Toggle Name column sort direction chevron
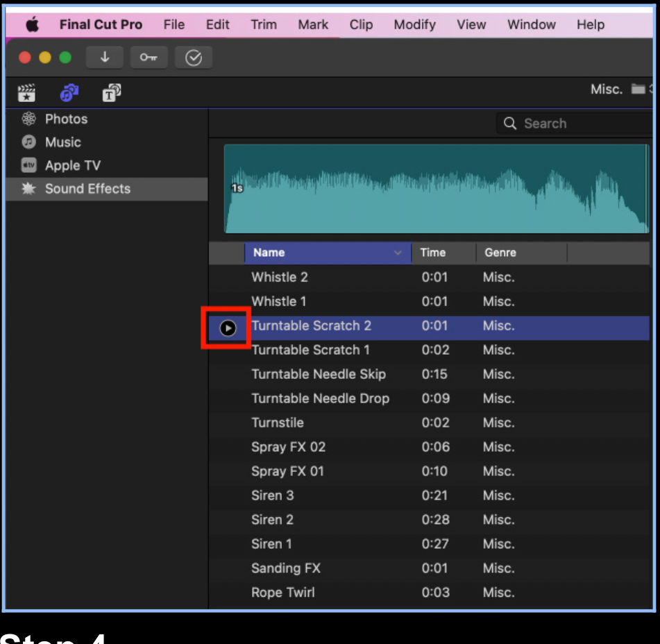This screenshot has height=644, width=660. [398, 253]
